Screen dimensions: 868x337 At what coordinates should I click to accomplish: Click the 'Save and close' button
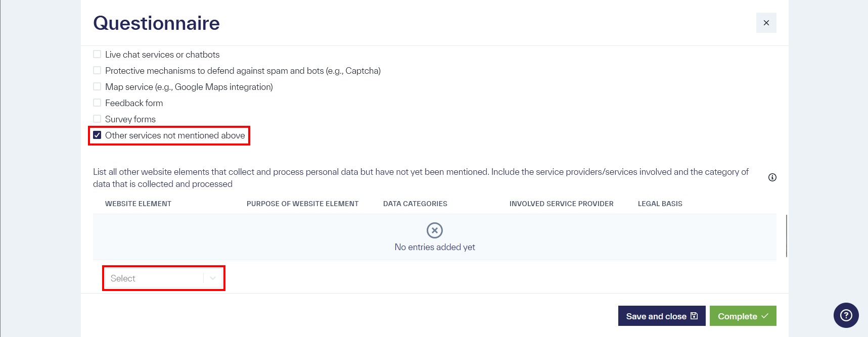(661, 316)
